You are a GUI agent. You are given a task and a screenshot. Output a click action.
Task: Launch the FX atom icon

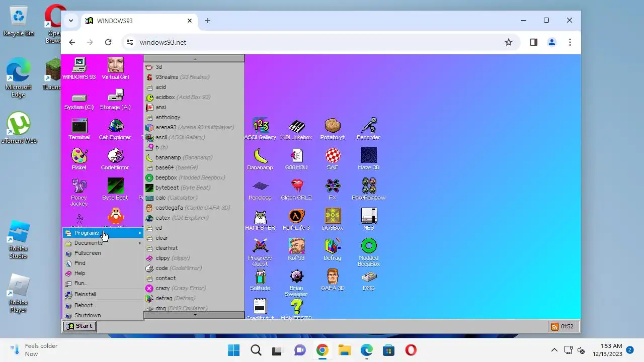point(333,190)
